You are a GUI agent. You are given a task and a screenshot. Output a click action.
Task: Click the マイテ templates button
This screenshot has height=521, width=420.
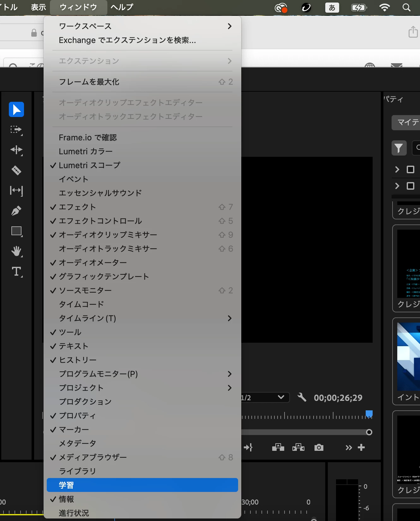[x=406, y=122]
